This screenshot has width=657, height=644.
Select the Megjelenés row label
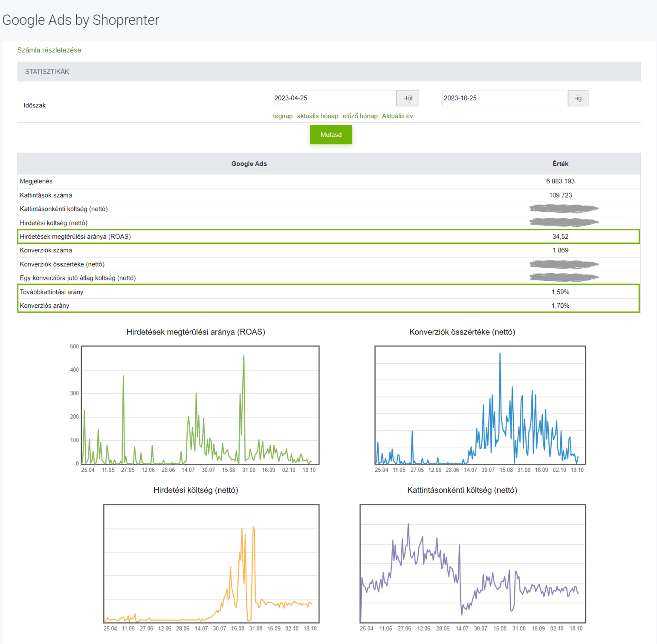click(36, 181)
